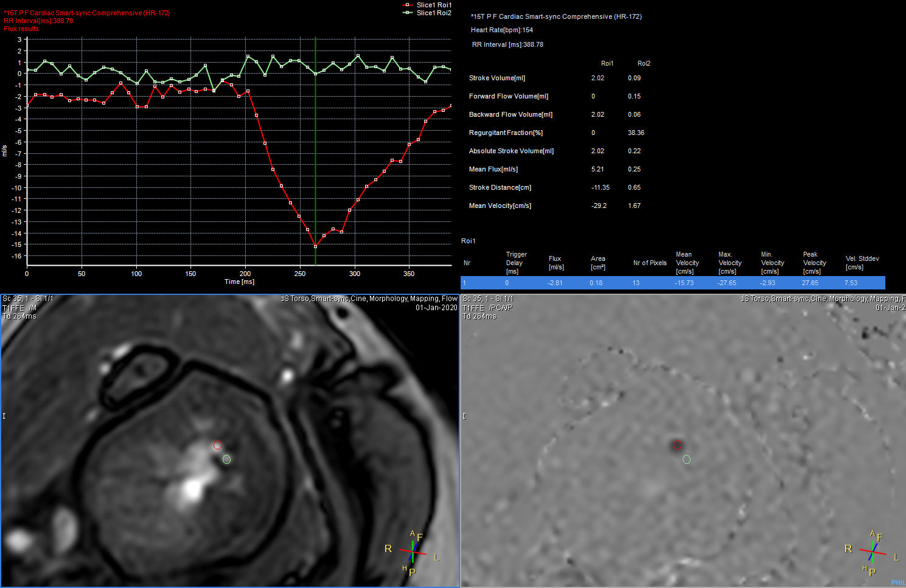
Task: Click the lowest point of the red flux curve
Action: (316, 246)
